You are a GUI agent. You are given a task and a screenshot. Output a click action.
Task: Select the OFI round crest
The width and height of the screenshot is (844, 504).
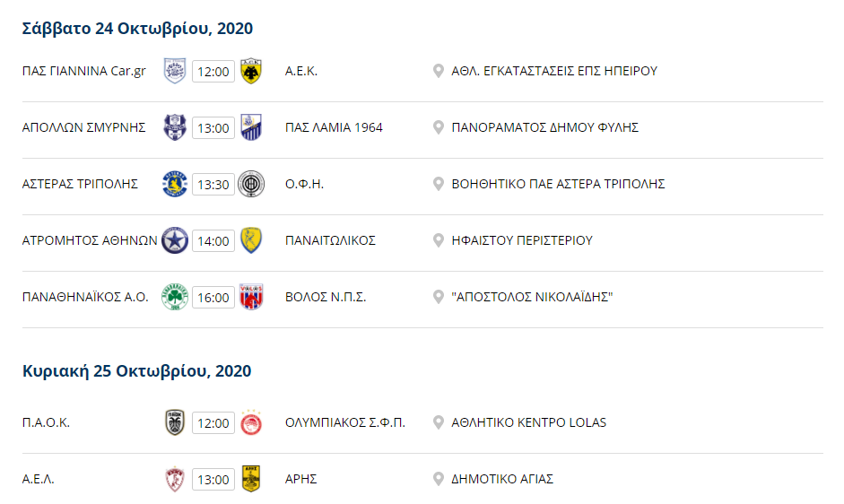point(251,184)
